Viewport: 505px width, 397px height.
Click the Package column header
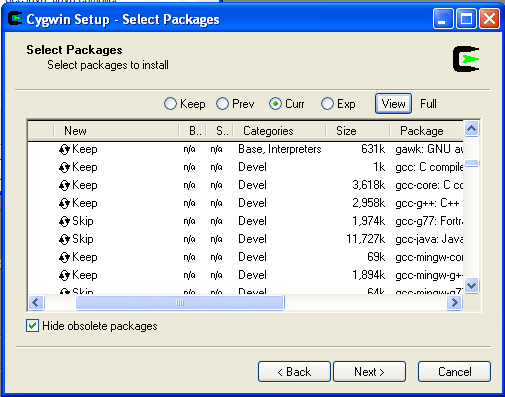pyautogui.click(x=427, y=131)
